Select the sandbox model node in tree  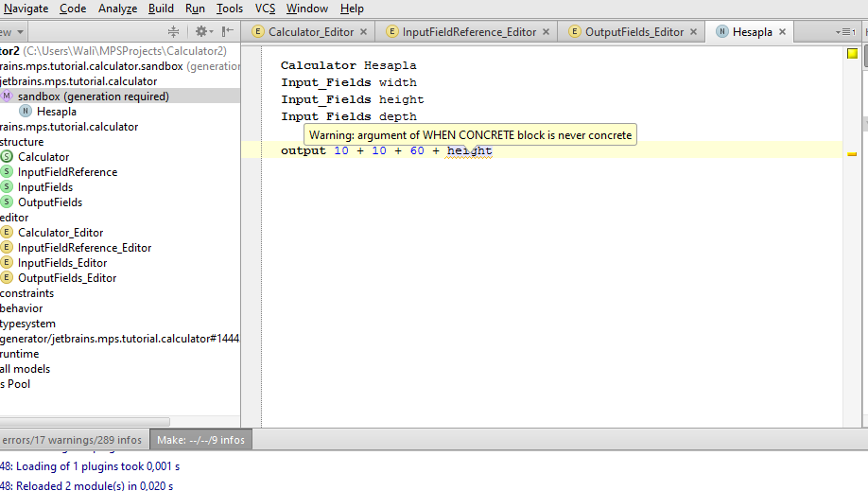coord(93,96)
